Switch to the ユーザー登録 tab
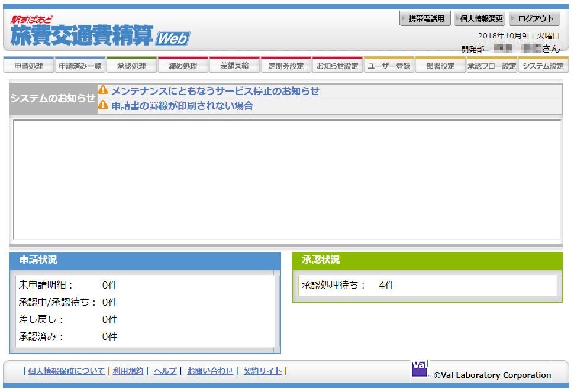574x392 pixels. (x=389, y=66)
